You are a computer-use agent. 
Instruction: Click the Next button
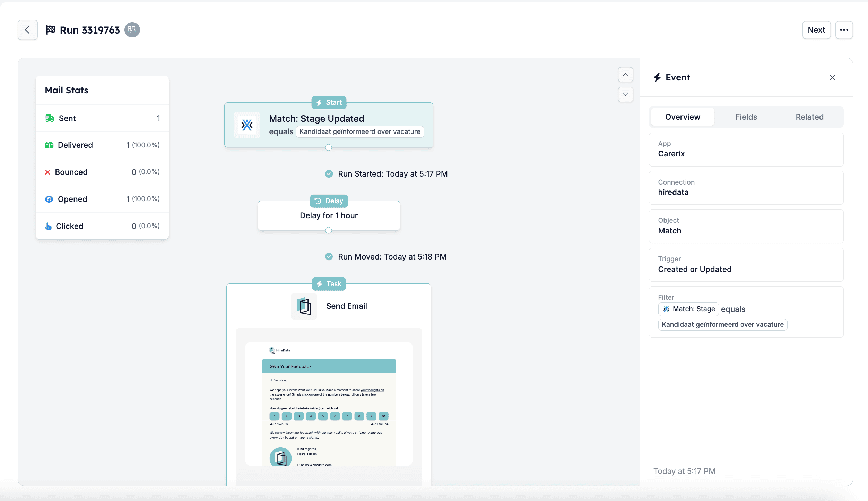tap(816, 30)
